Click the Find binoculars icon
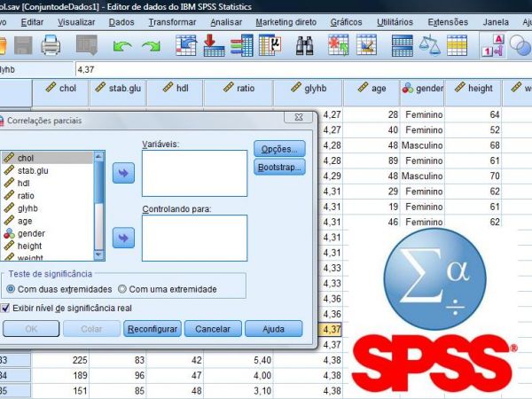The image size is (532, 399). click(305, 44)
